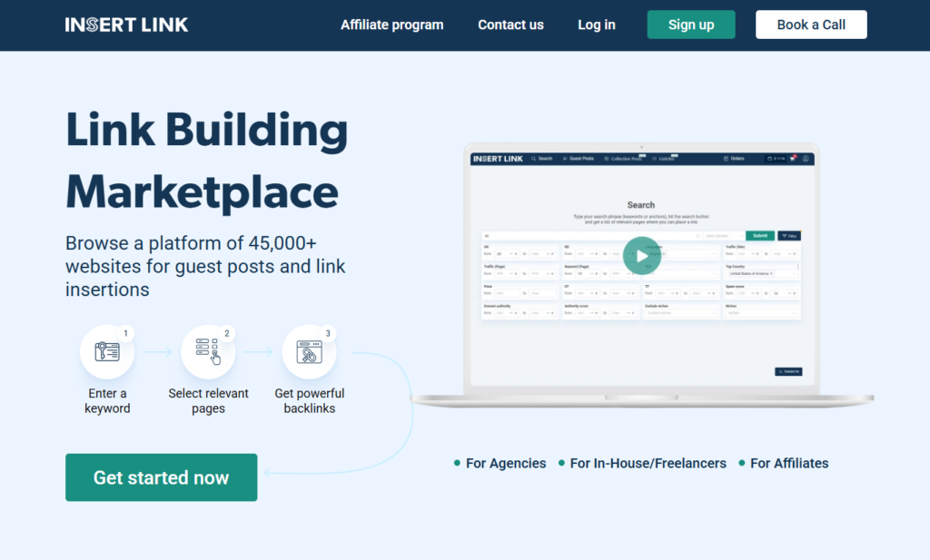Select the For In-House/Freelancers link
930x560 pixels.
(648, 463)
